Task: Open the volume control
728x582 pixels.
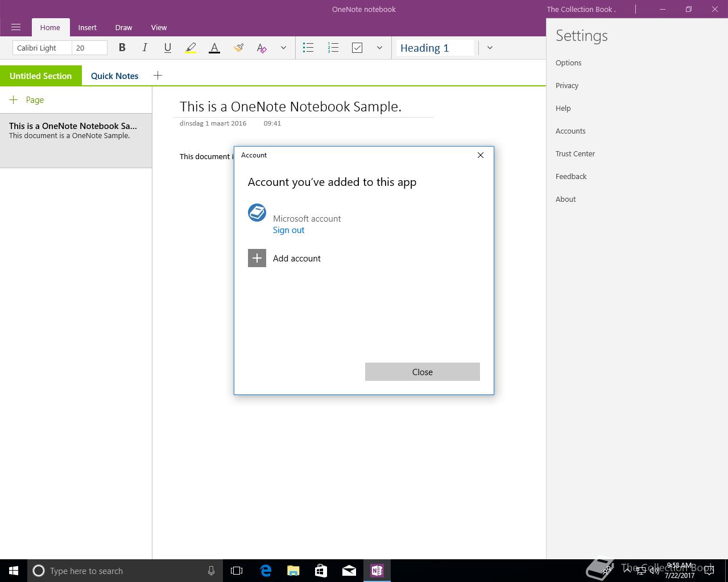Action: tap(654, 571)
